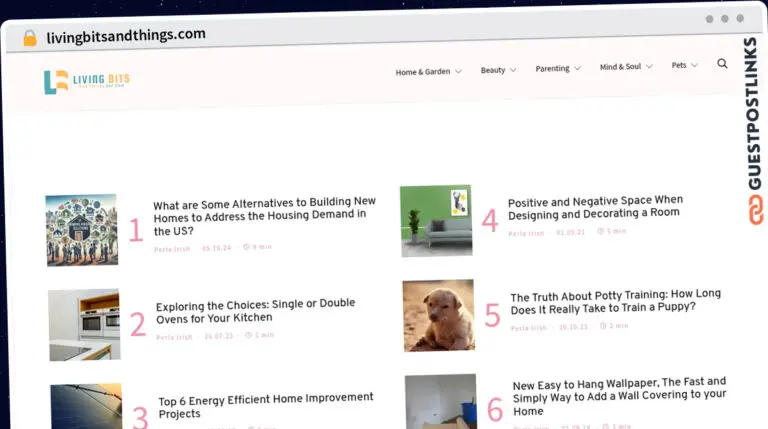Click author name under ovens article
Viewport: 768px width, 429px height.
coord(174,337)
